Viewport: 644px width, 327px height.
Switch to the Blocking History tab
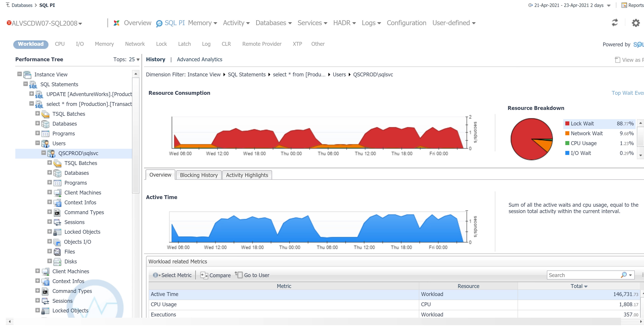[x=199, y=175]
